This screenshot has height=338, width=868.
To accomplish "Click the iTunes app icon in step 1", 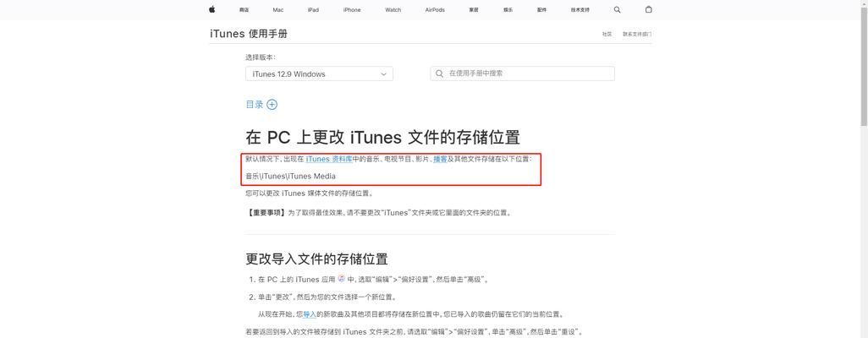I will [342, 279].
